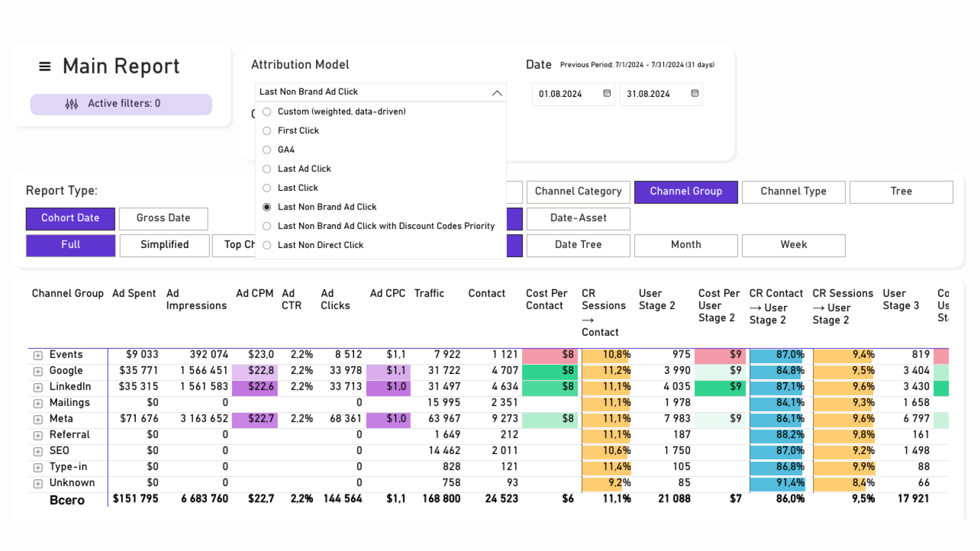Screen dimensions: 980x551
Task: Expand the Events row plus icon
Action: click(x=38, y=355)
